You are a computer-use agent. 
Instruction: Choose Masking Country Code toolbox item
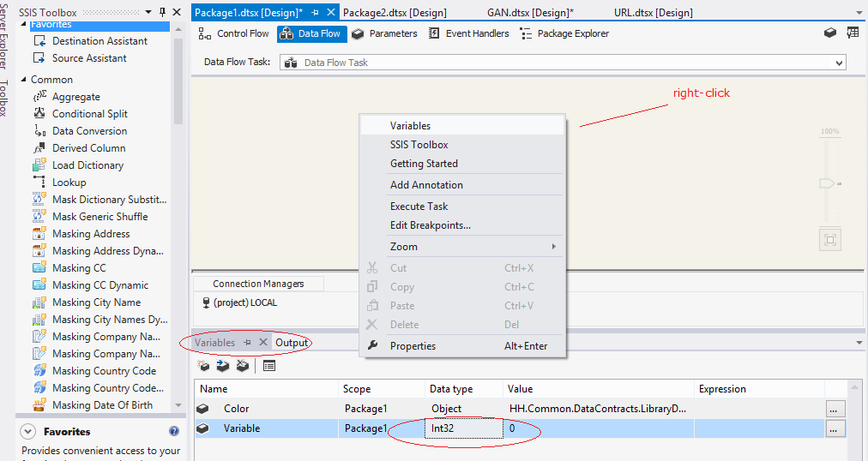(104, 371)
